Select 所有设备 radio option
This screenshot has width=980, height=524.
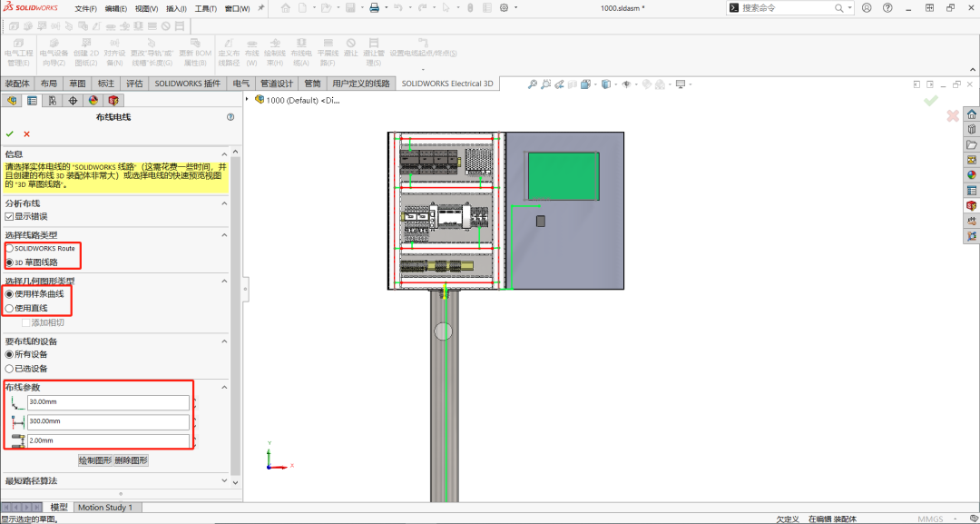[9, 354]
